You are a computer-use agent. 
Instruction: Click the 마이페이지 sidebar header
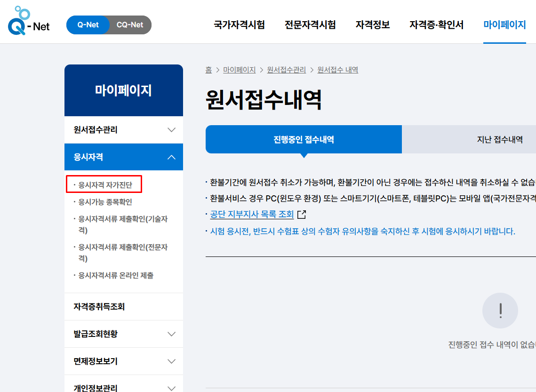pos(123,90)
